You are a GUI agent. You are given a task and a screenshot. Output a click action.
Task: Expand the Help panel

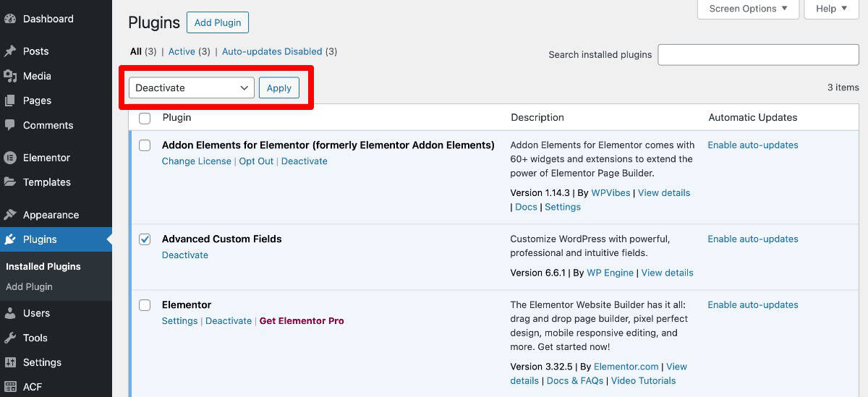click(831, 9)
